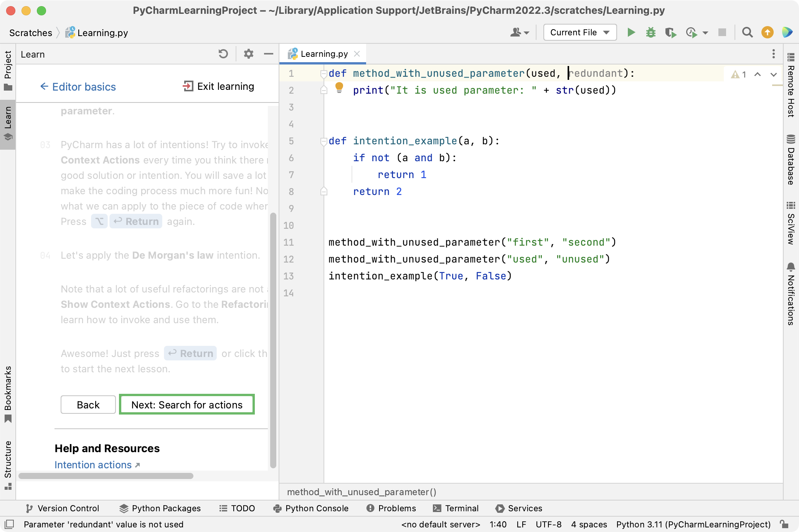This screenshot has width=799, height=532.
Task: Run the current file with green arrow
Action: tap(631, 33)
